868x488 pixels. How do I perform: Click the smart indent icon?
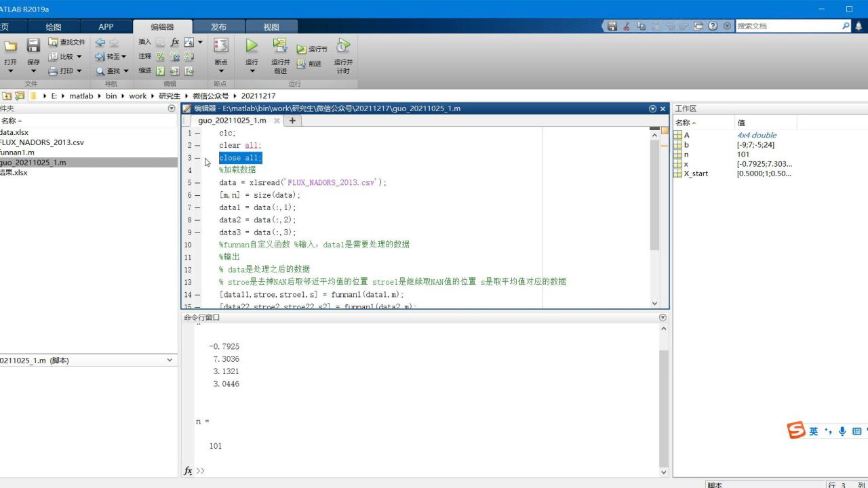tap(161, 70)
